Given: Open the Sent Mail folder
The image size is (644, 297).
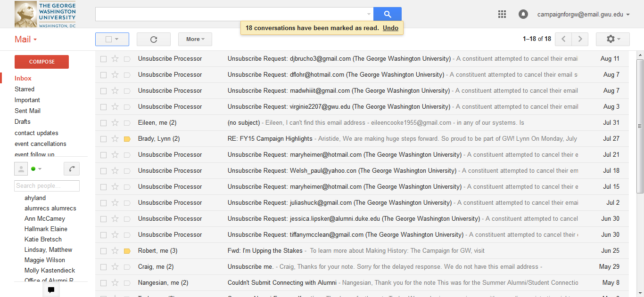Looking at the screenshot, I should 27,111.
